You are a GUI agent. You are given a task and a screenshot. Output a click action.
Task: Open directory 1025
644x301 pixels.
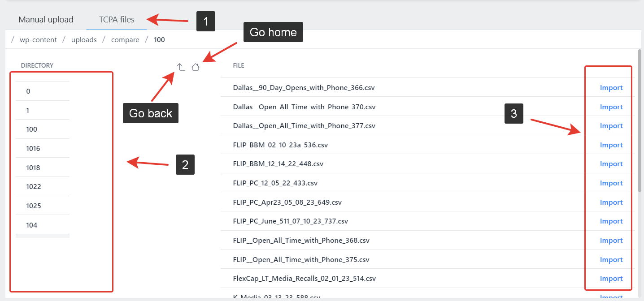click(x=33, y=206)
